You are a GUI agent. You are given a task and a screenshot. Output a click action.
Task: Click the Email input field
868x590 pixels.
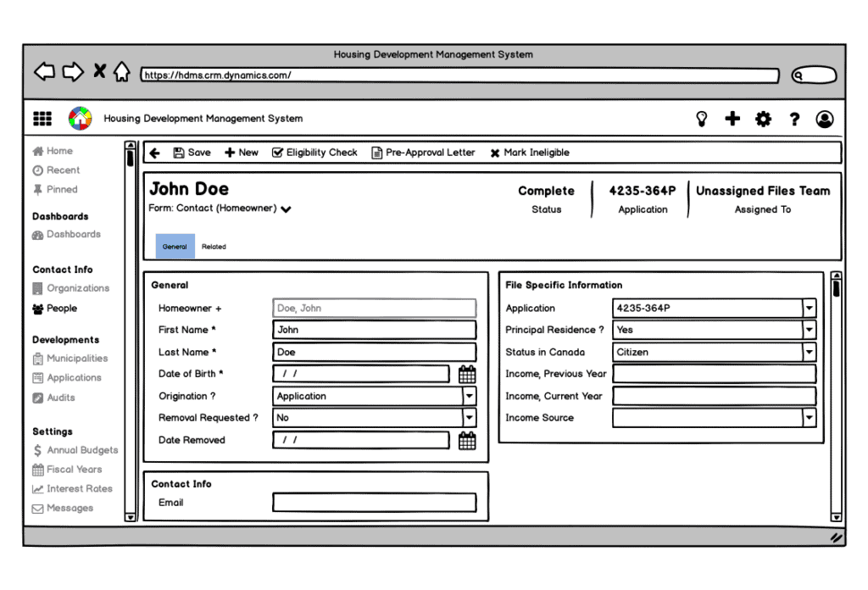[x=374, y=503]
